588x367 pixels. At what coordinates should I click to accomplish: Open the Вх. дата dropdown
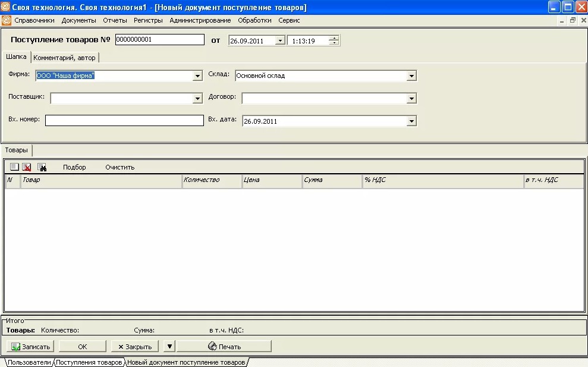tap(411, 121)
